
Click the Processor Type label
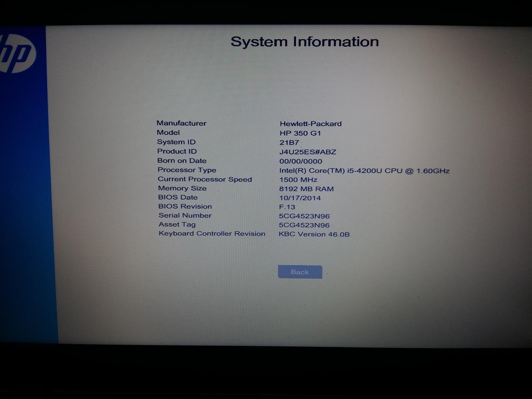[187, 170]
